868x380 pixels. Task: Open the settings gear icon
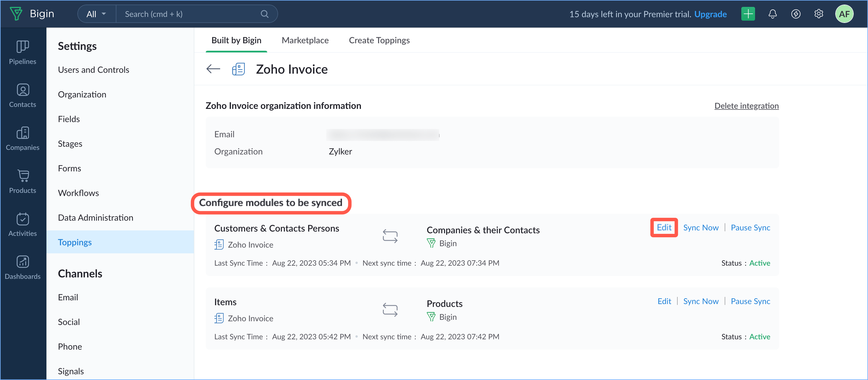pos(819,14)
